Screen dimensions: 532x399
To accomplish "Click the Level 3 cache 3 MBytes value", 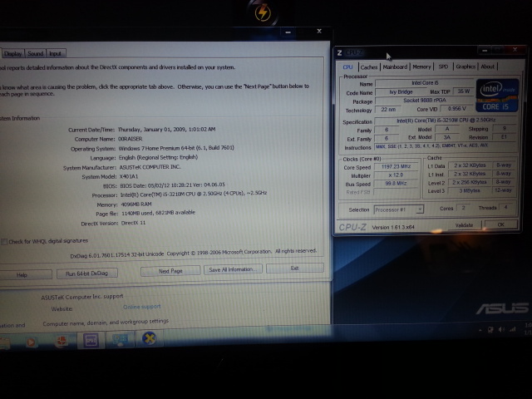I will click(x=470, y=190).
